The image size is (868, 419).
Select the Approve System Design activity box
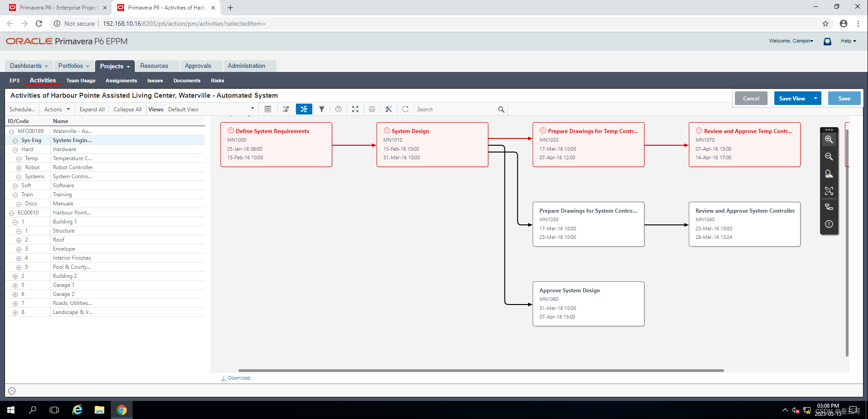pyautogui.click(x=588, y=304)
